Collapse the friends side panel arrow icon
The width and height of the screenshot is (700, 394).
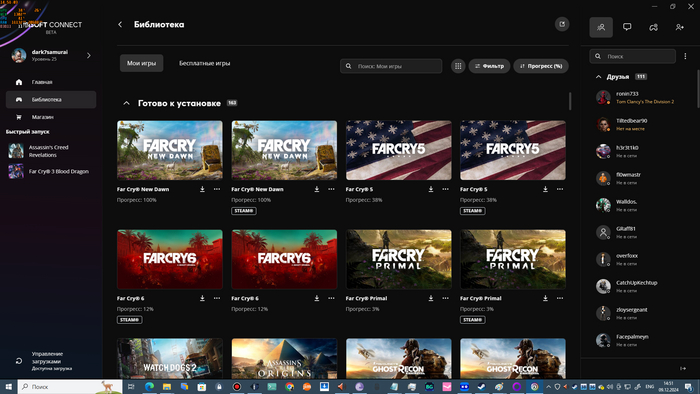pyautogui.click(x=683, y=368)
